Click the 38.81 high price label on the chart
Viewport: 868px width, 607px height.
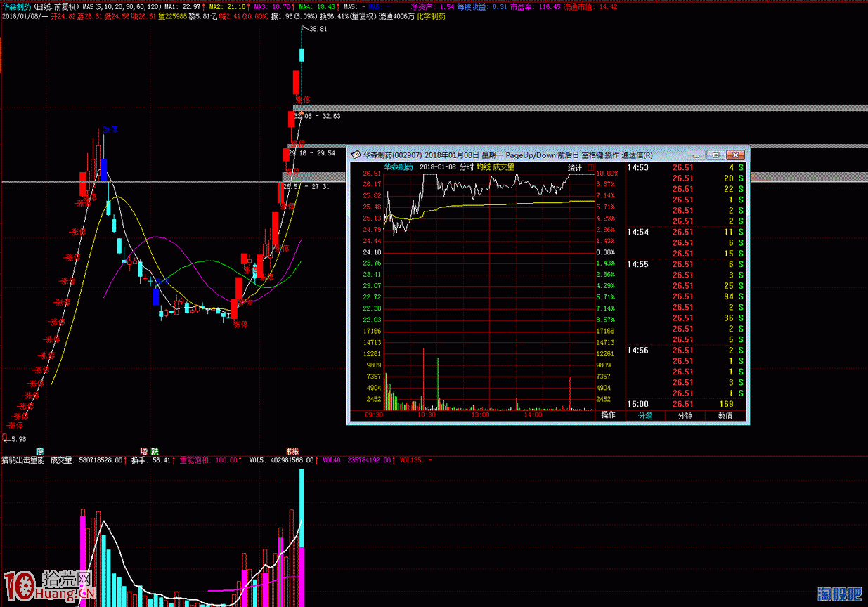tap(318, 29)
